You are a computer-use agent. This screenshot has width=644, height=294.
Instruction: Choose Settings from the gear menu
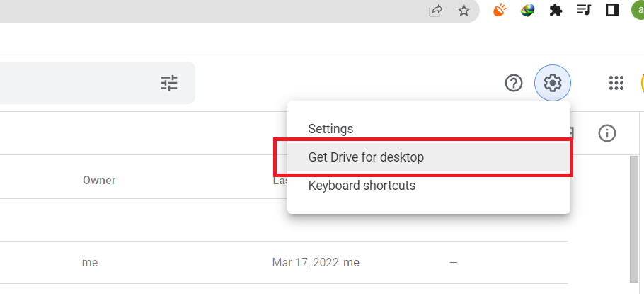330,129
